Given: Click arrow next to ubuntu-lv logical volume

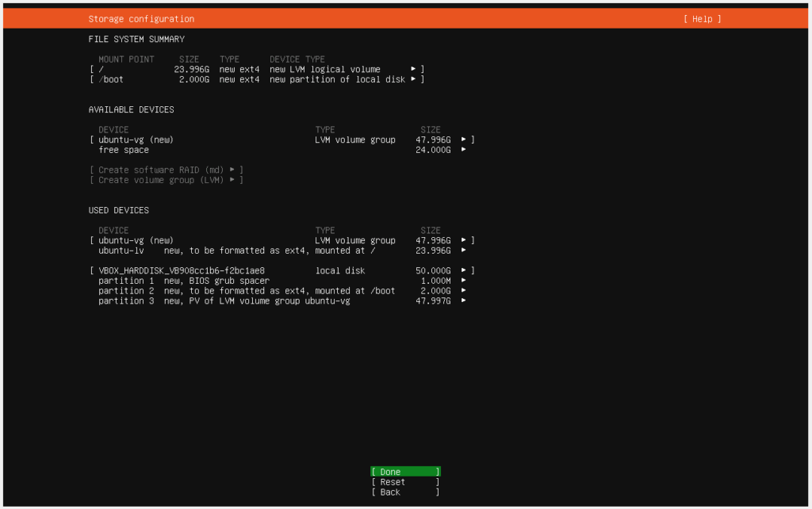Looking at the screenshot, I should [x=464, y=251].
